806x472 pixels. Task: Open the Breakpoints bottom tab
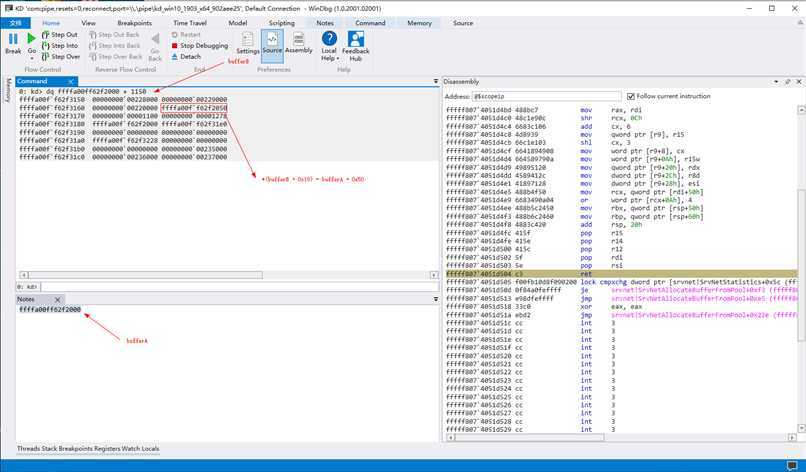77,448
